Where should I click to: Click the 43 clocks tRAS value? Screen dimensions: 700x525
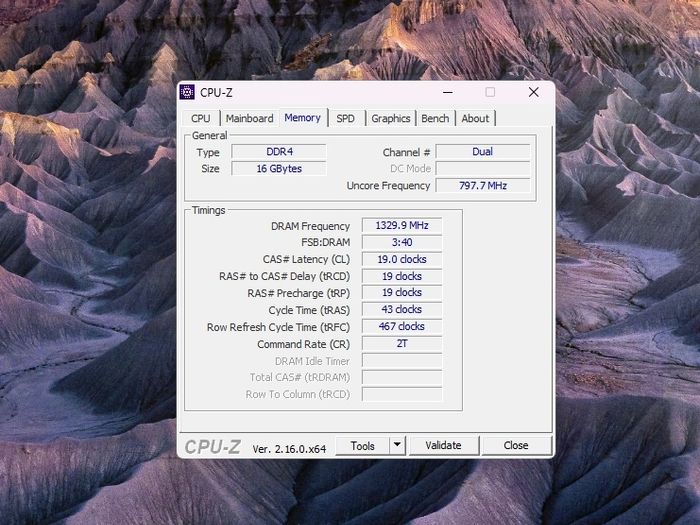[x=402, y=309]
